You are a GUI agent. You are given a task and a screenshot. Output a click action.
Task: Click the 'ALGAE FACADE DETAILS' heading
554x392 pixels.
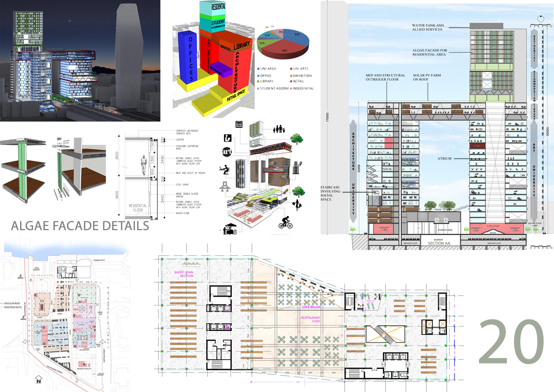pos(80,226)
